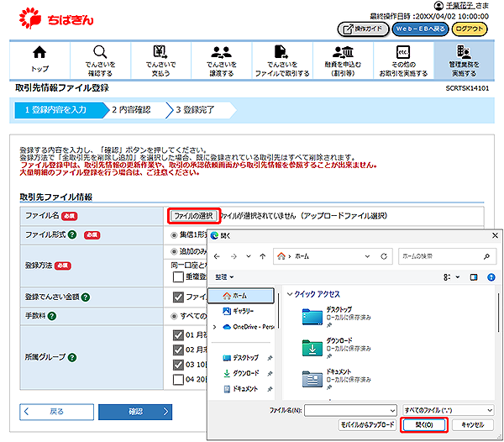Click the user name link at top

[x=460, y=6]
